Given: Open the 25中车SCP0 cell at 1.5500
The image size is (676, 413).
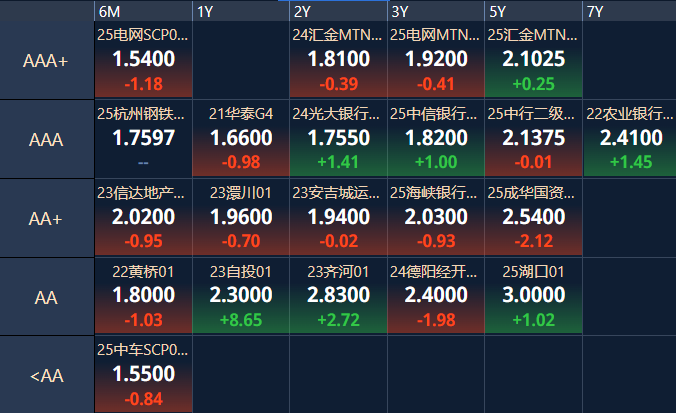Looking at the screenshot, I should [x=143, y=375].
